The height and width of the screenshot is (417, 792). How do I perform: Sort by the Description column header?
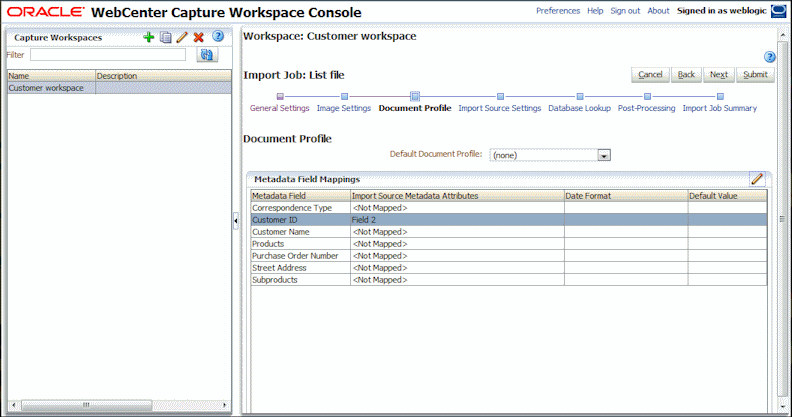163,76
